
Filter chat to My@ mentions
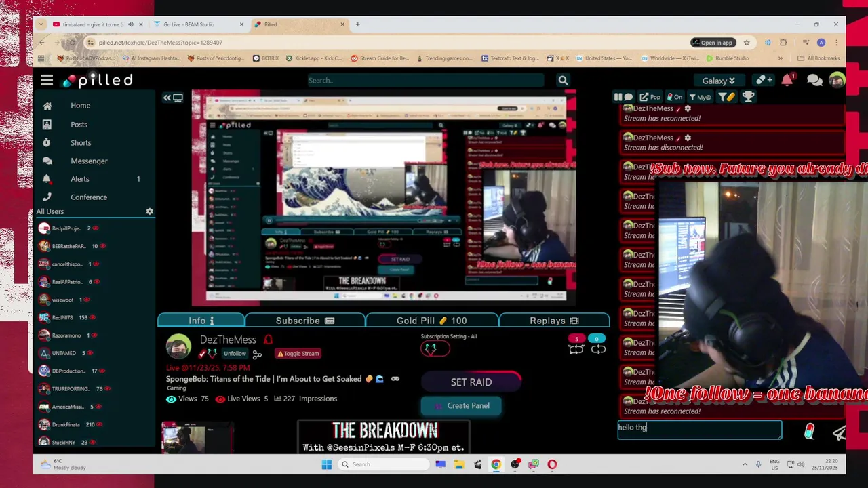point(700,97)
